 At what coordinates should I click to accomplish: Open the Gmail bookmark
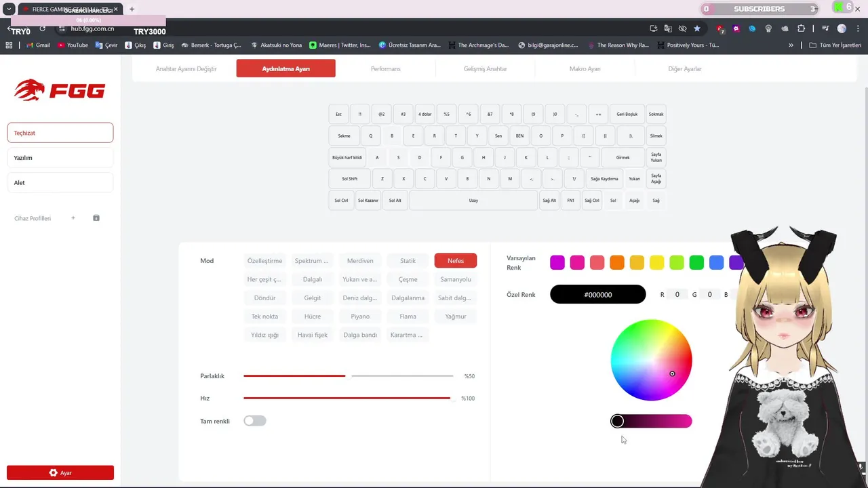(38, 45)
